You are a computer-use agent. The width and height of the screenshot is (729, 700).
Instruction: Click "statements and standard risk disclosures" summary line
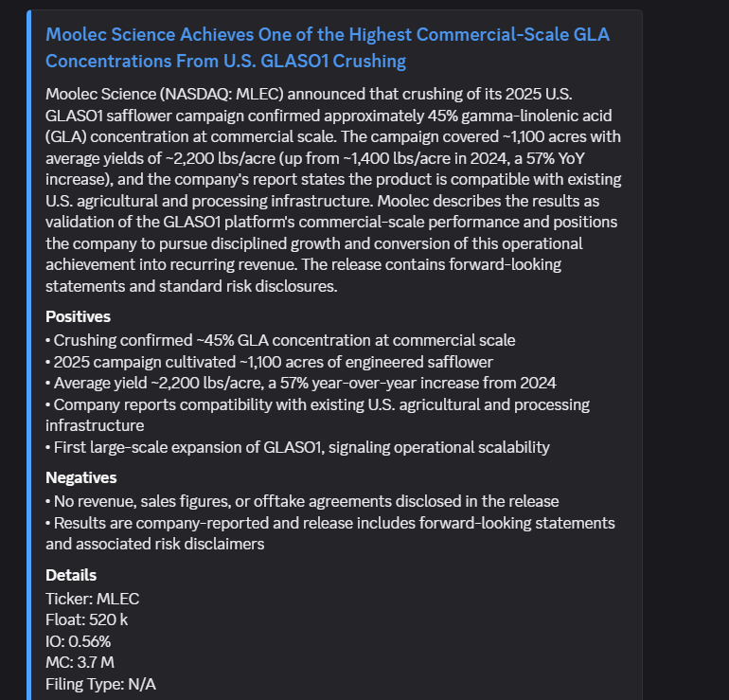(x=191, y=286)
